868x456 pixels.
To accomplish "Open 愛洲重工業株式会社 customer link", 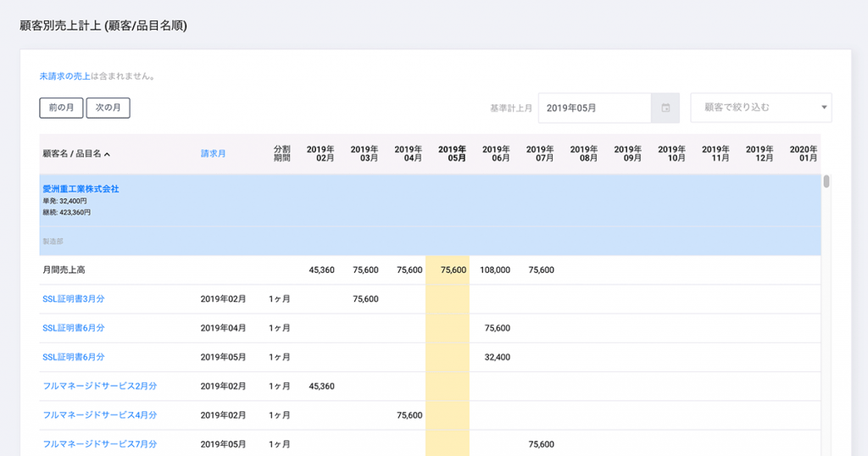I will tap(81, 189).
